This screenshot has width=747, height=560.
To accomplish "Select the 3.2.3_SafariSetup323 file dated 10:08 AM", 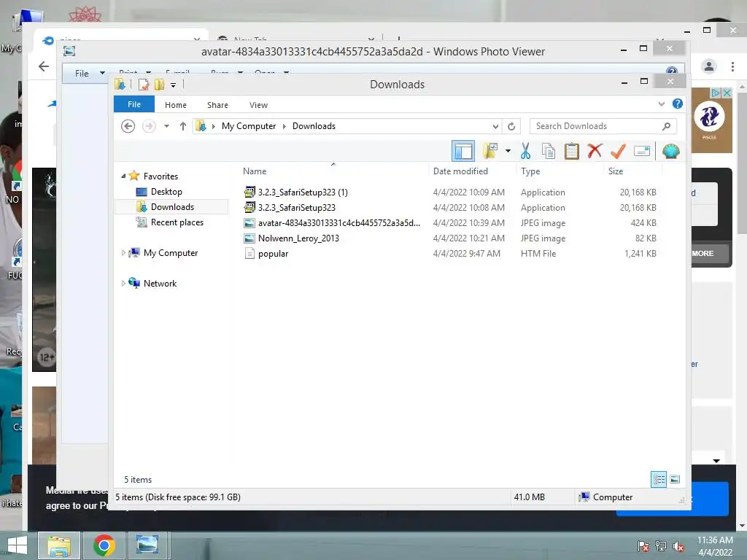I will (296, 208).
